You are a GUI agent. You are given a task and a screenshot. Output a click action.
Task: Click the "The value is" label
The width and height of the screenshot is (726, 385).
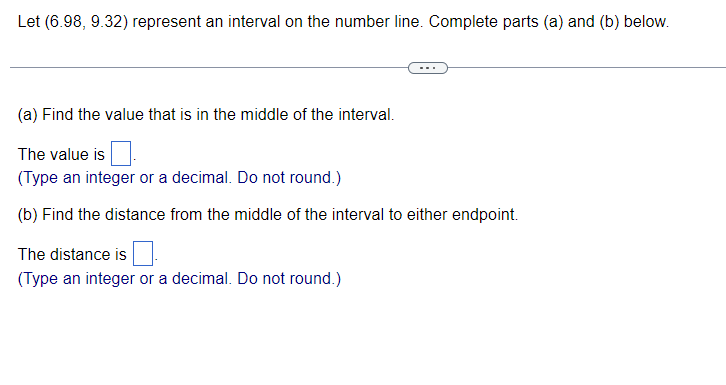point(61,155)
